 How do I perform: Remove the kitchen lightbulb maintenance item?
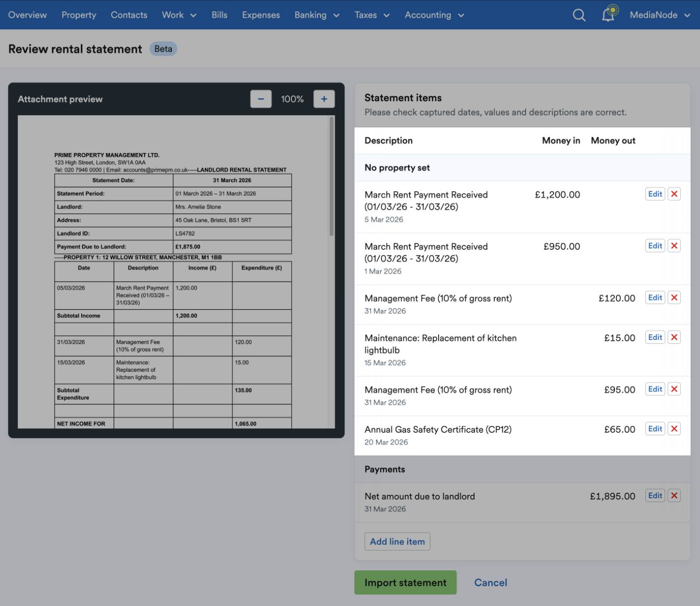pyautogui.click(x=674, y=337)
